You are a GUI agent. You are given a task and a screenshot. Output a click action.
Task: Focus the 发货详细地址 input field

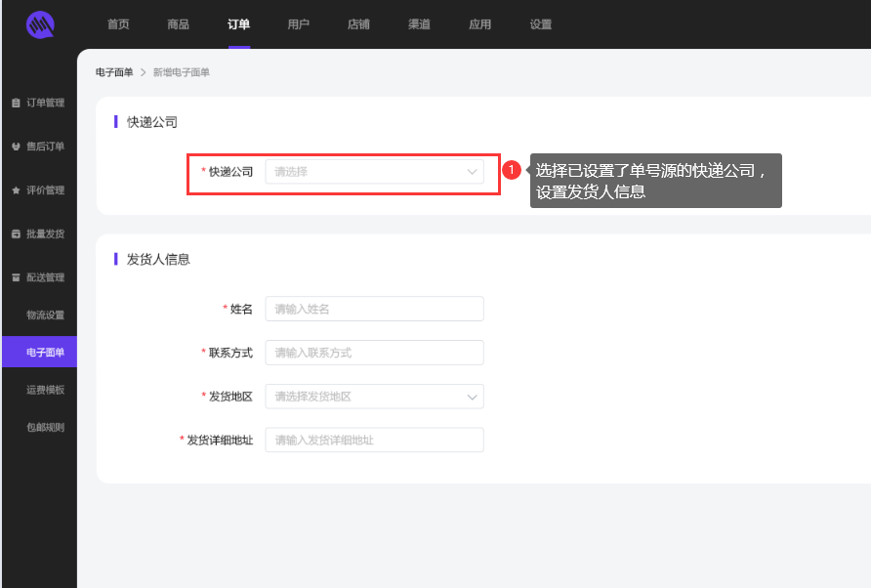coord(374,441)
